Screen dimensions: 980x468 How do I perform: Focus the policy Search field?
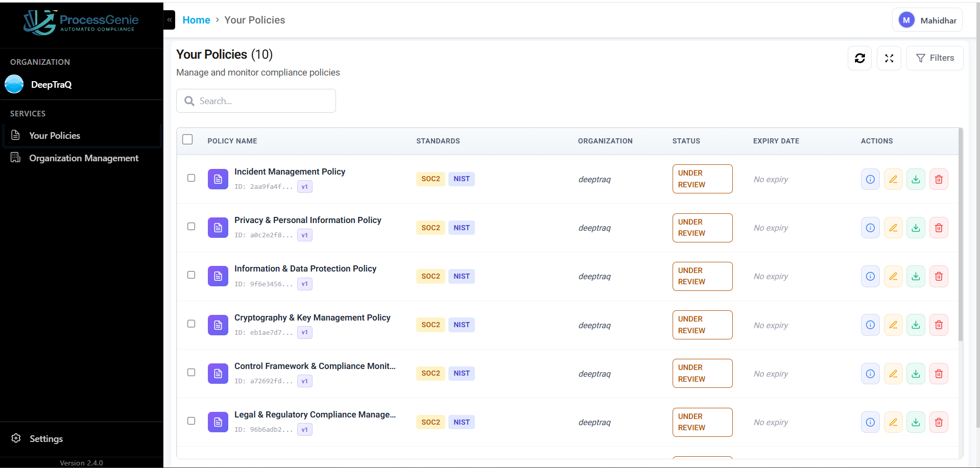point(256,101)
